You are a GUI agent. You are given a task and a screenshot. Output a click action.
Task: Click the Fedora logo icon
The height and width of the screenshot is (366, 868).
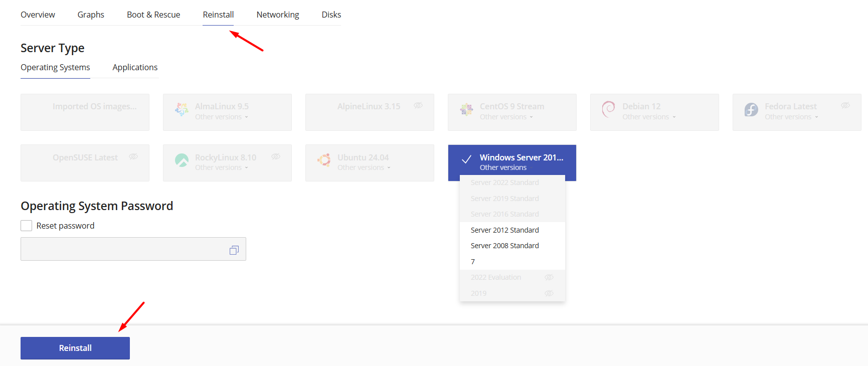click(751, 109)
